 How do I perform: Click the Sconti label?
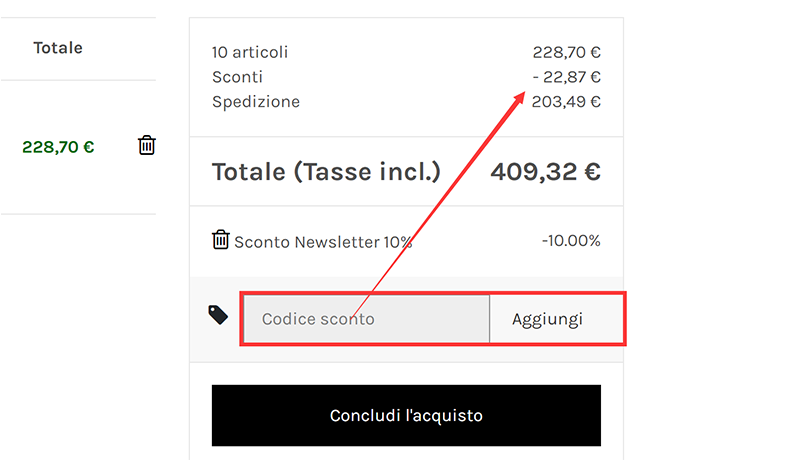point(237,77)
